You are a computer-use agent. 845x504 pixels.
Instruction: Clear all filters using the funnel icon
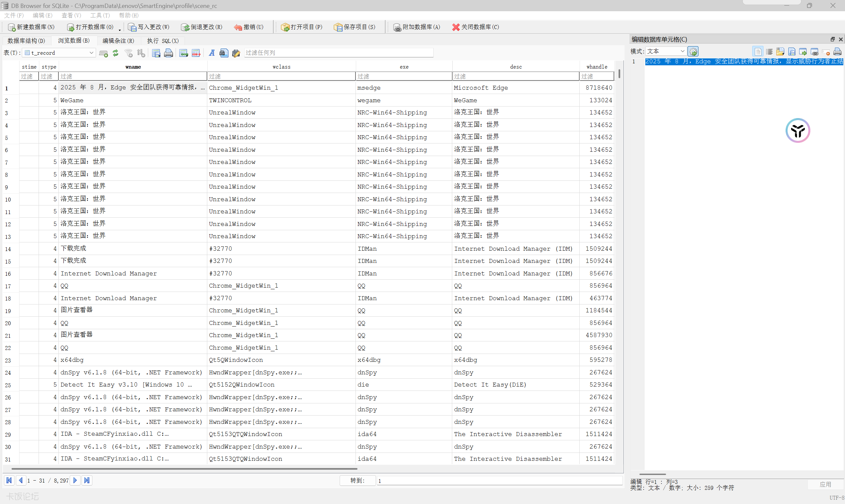point(128,53)
